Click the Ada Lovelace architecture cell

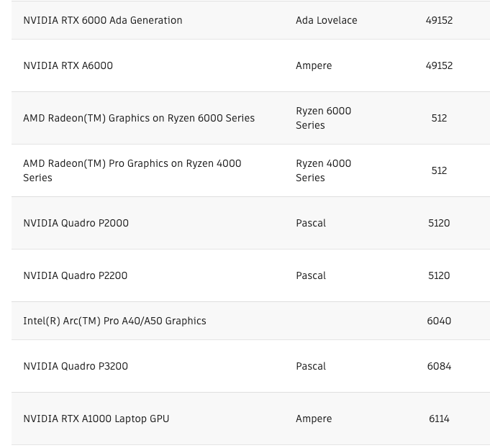(x=327, y=20)
